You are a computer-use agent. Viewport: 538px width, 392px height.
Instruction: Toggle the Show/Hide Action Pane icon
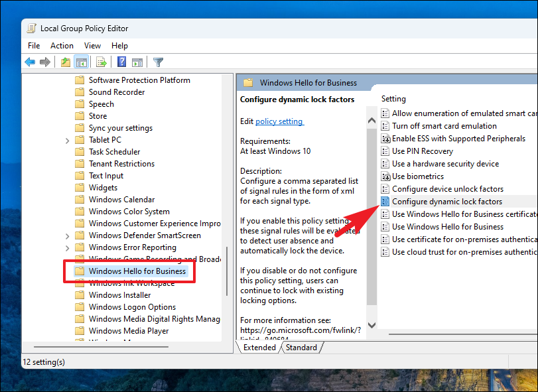click(137, 62)
